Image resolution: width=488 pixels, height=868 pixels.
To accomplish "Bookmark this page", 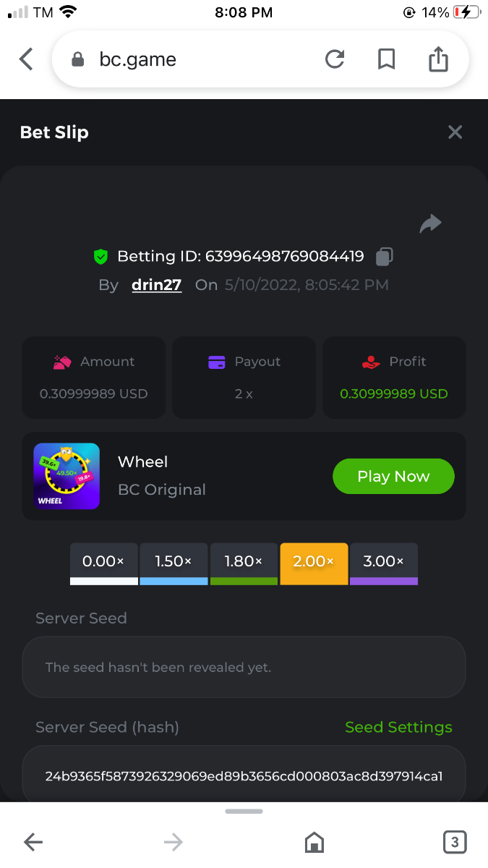I will pos(387,59).
